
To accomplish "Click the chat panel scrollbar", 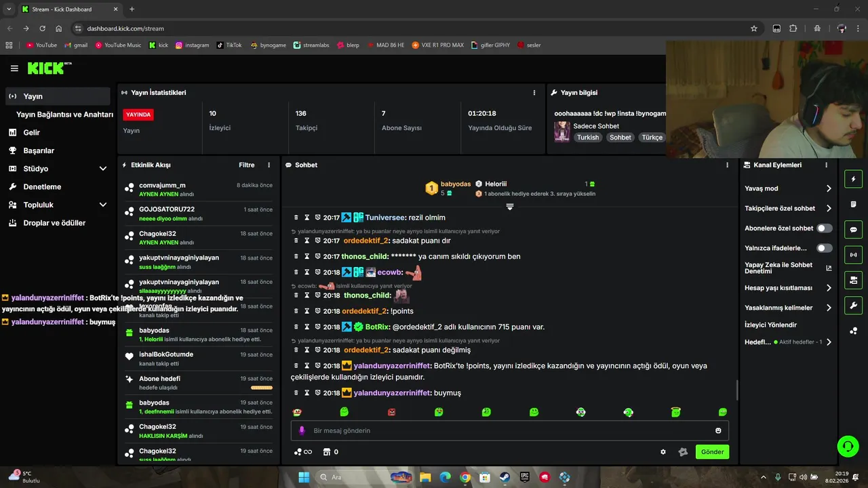I will pyautogui.click(x=736, y=390).
